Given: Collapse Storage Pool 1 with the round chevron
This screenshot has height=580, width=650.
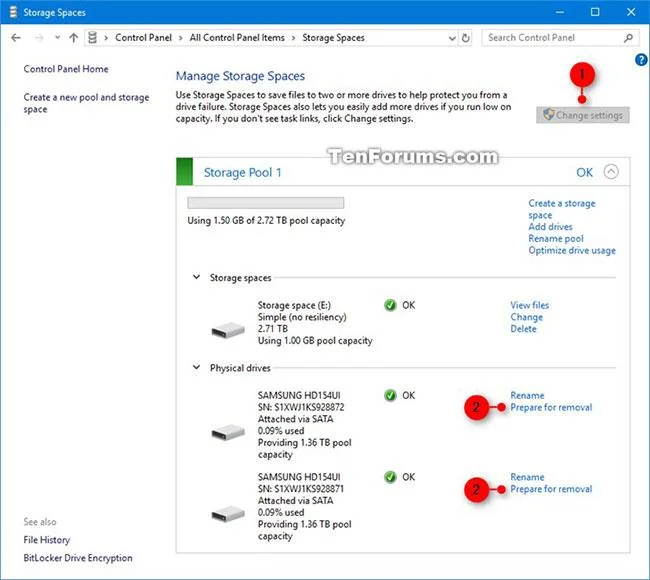Looking at the screenshot, I should tap(611, 172).
